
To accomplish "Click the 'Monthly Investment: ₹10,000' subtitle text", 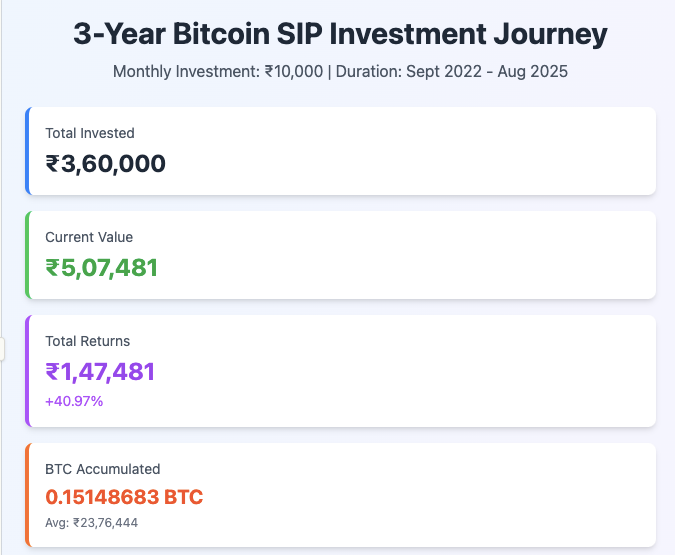I will point(217,72).
